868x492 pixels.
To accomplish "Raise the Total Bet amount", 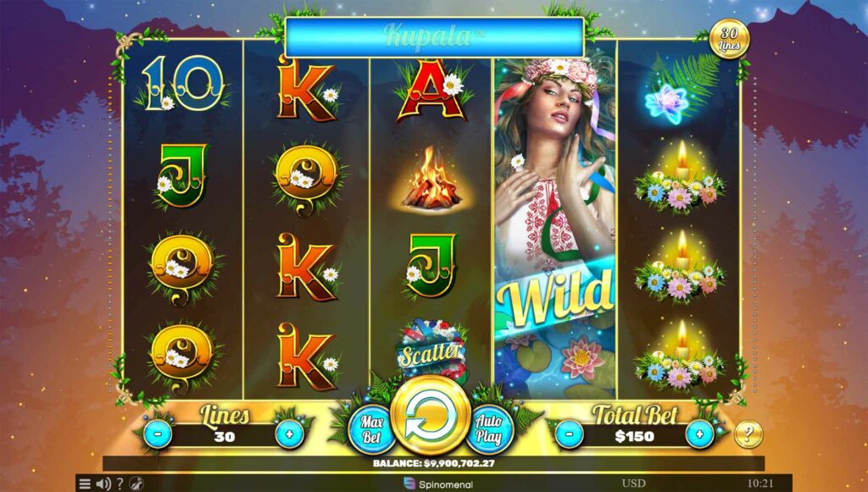I will point(699,434).
